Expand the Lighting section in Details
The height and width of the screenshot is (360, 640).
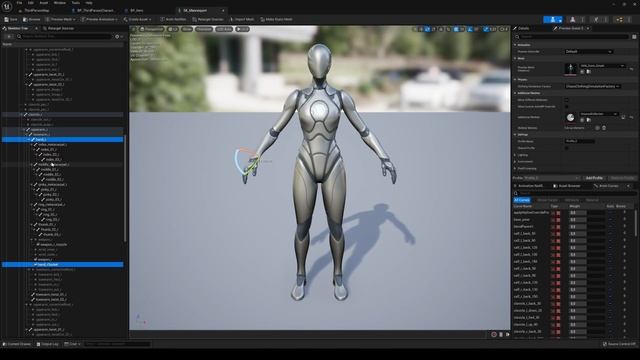click(515, 155)
